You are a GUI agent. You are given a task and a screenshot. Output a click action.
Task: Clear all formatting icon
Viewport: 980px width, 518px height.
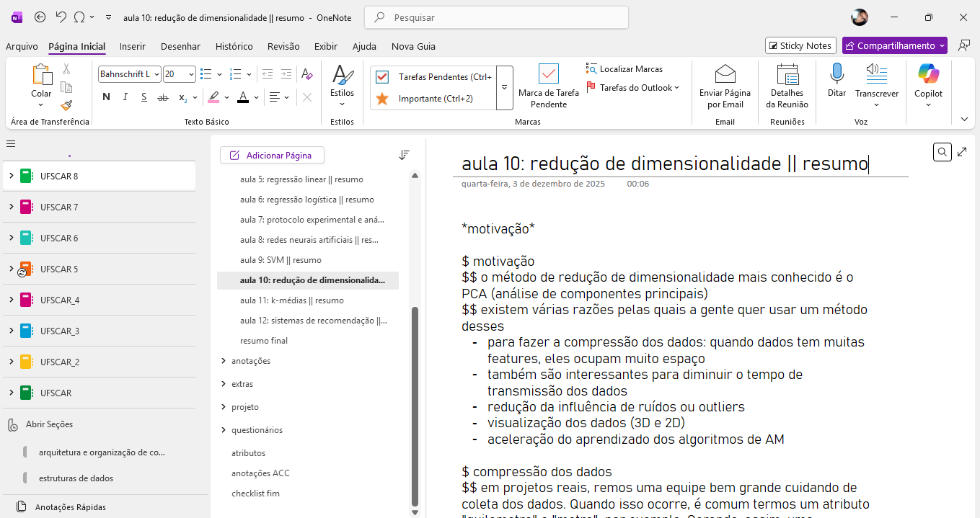(x=307, y=74)
